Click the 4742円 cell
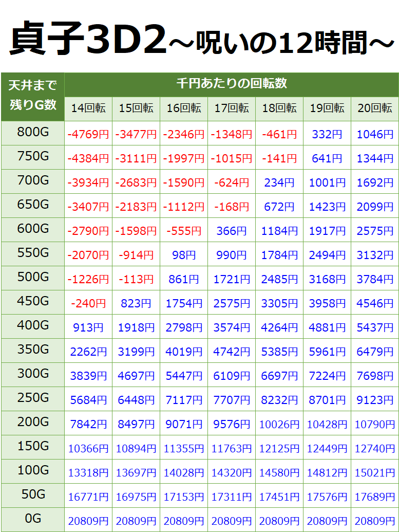Screen dimensions: 399x532 [232, 352]
